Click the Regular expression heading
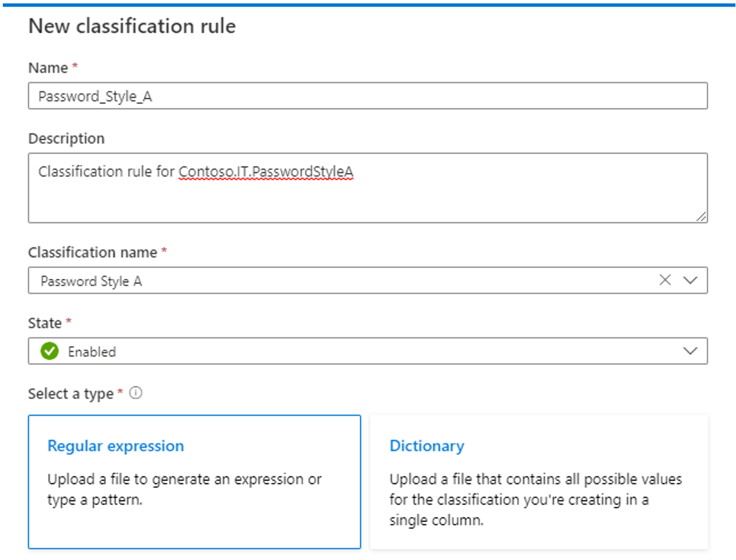The width and height of the screenshot is (736, 560). (115, 446)
